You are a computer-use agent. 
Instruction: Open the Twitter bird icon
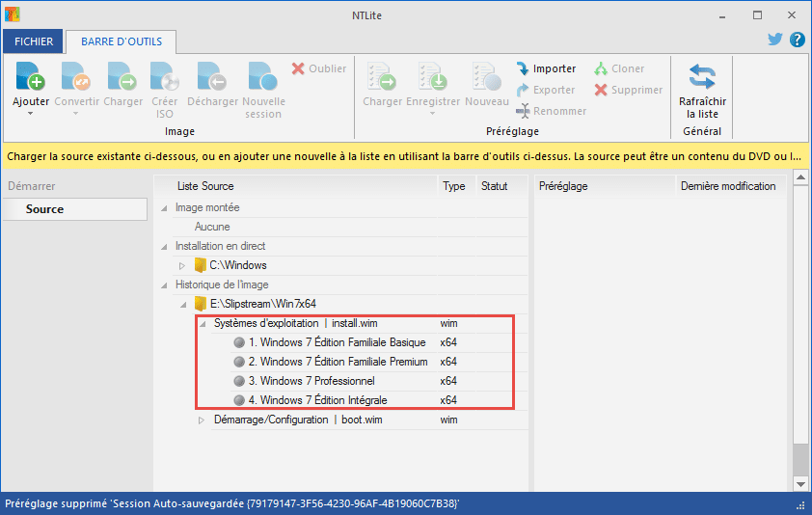click(774, 40)
